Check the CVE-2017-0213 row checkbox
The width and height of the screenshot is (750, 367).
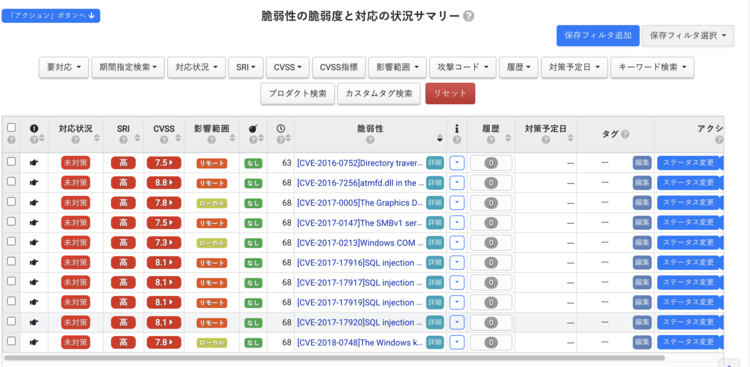11,242
